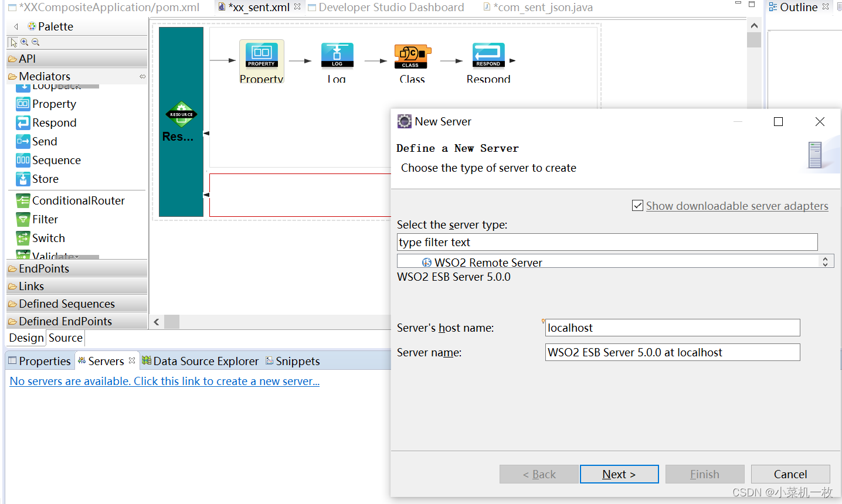Viewport: 842px width, 504px height.
Task: Pick the Filter mediator in the palette
Action: coord(38,219)
